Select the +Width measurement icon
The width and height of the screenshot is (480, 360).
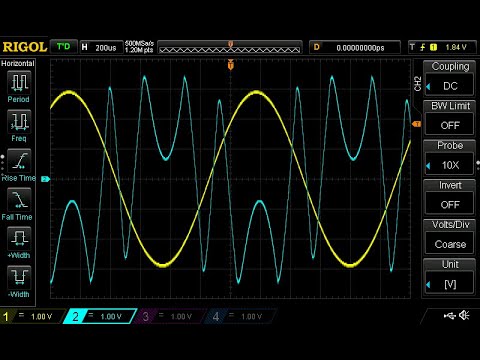coord(19,238)
